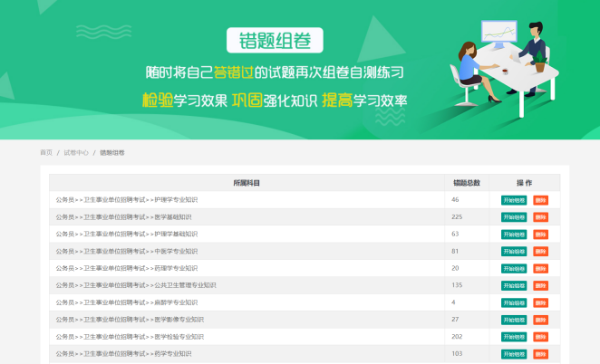Click 开始组卷 for 药学专业知识 row
The image size is (600, 364).
pos(514,354)
